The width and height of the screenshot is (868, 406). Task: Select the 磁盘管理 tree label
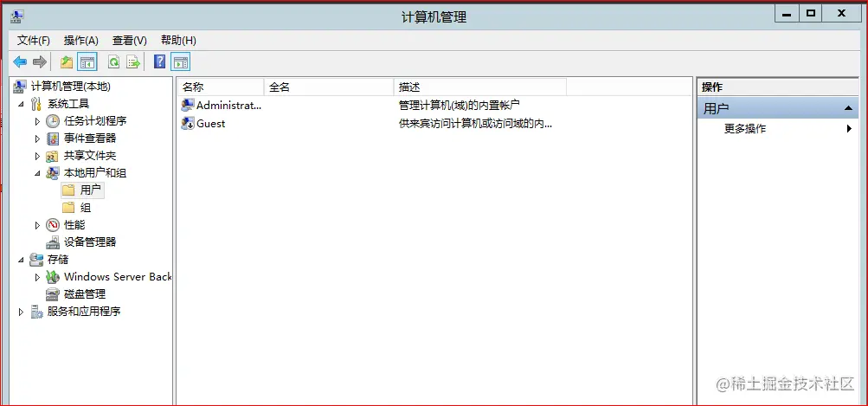[x=85, y=294]
